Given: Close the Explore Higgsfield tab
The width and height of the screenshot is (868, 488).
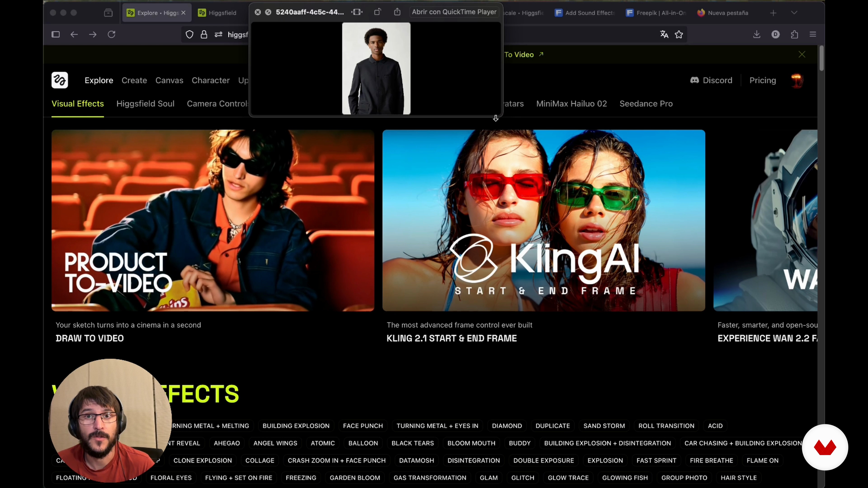Looking at the screenshot, I should (183, 13).
